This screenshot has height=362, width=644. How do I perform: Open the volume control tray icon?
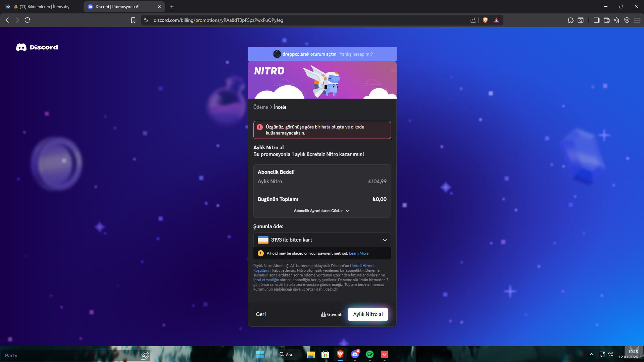click(610, 354)
